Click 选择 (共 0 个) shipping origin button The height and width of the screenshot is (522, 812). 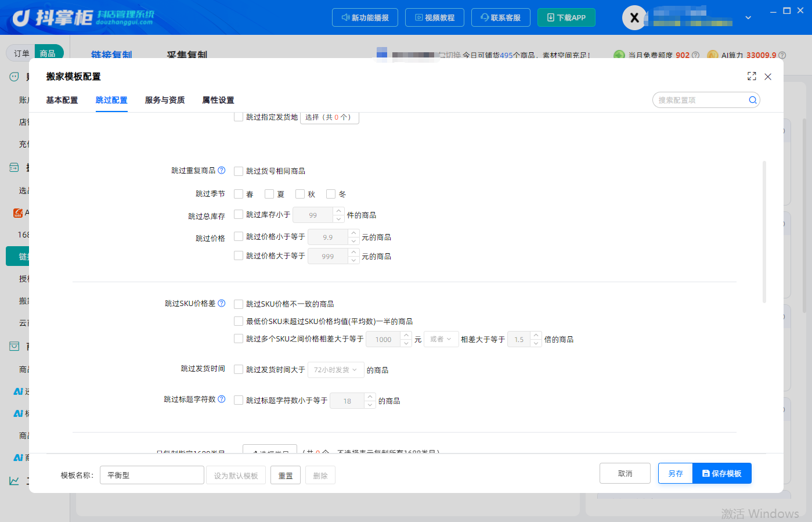click(329, 117)
